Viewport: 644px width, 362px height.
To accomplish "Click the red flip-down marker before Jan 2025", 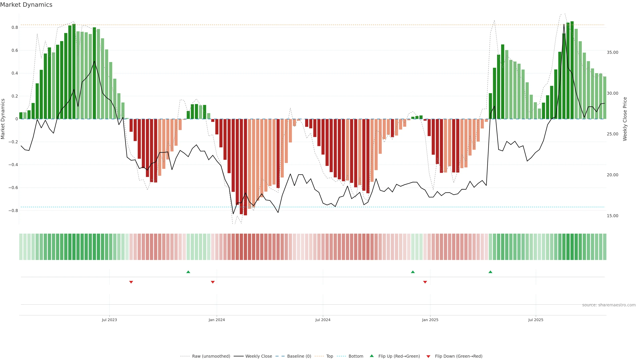I will tap(425, 282).
